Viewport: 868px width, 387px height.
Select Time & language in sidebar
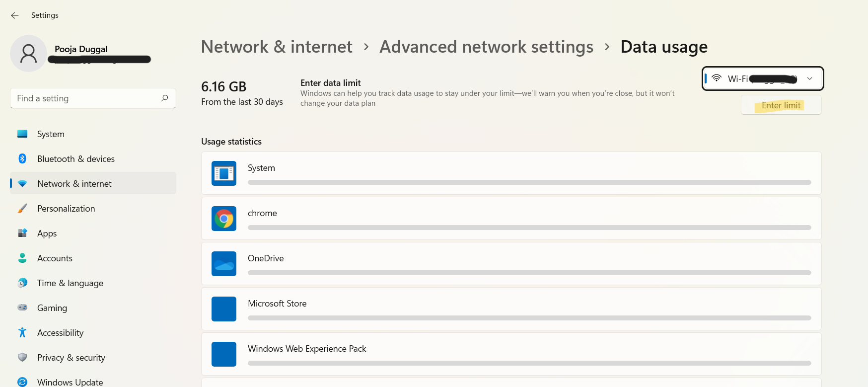coord(70,283)
